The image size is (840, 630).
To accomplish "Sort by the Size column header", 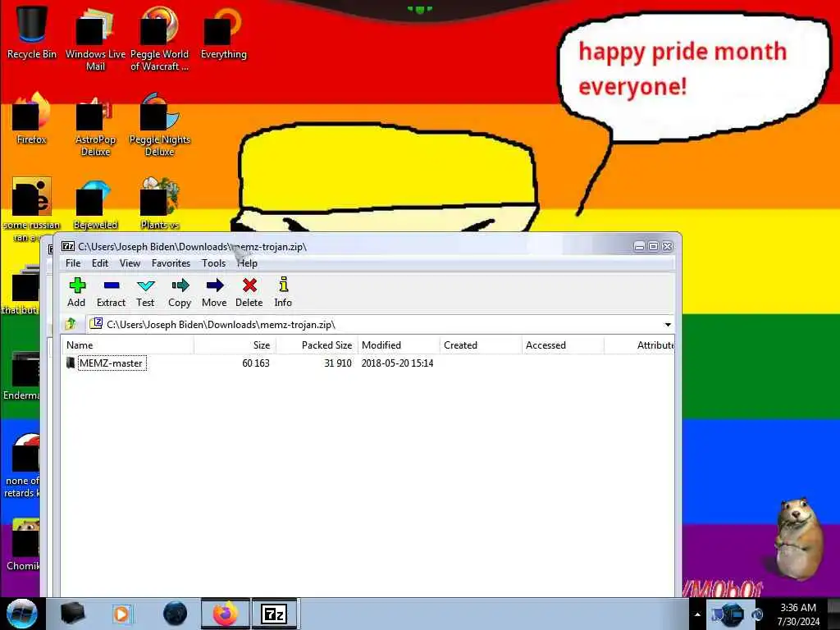I will point(235,345).
